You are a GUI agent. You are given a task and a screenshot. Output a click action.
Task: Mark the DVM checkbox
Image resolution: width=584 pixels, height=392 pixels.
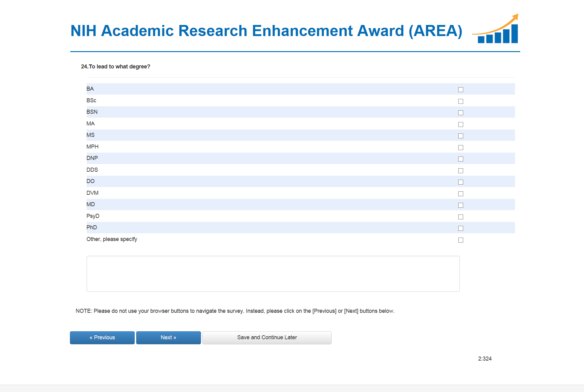click(461, 194)
